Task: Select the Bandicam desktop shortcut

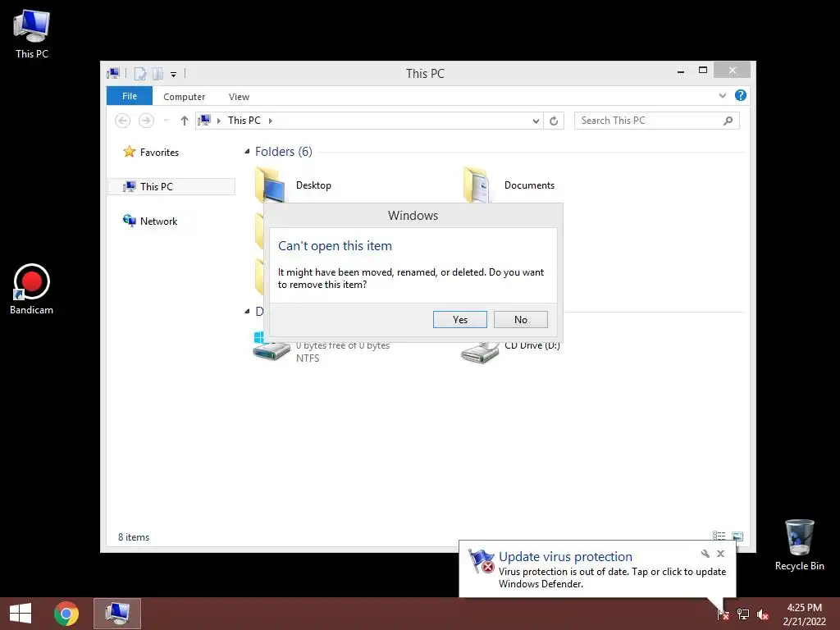Action: [x=32, y=290]
